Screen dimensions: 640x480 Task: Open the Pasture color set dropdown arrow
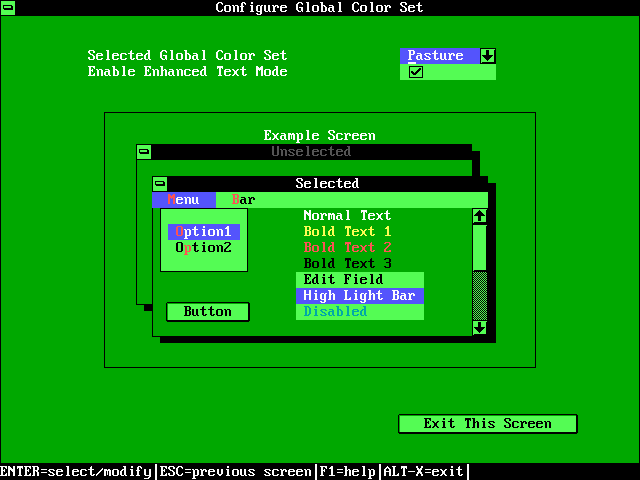pos(488,56)
